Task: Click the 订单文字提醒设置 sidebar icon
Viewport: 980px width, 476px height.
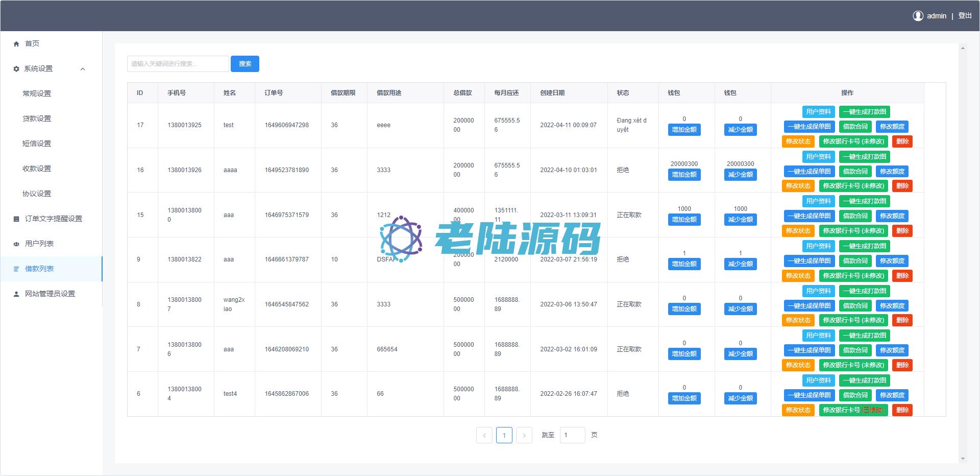Action: coord(16,219)
